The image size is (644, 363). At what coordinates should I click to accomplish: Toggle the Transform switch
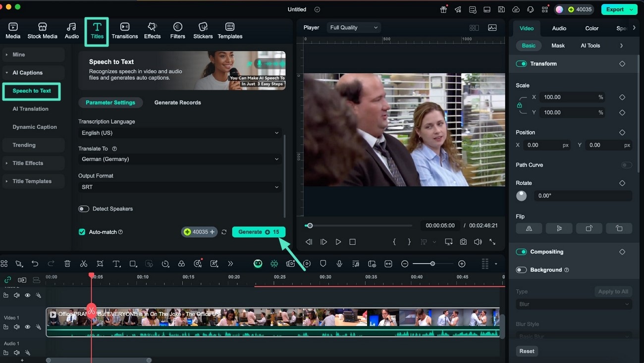pos(521,64)
